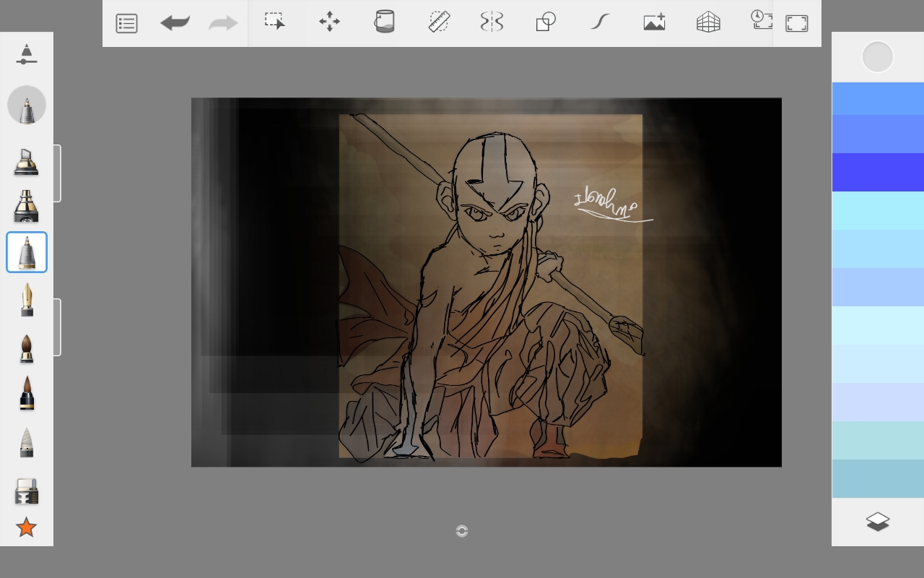Select the highlighted technical pencil brush
Screen dimensions: 924x578
pyautogui.click(x=27, y=252)
